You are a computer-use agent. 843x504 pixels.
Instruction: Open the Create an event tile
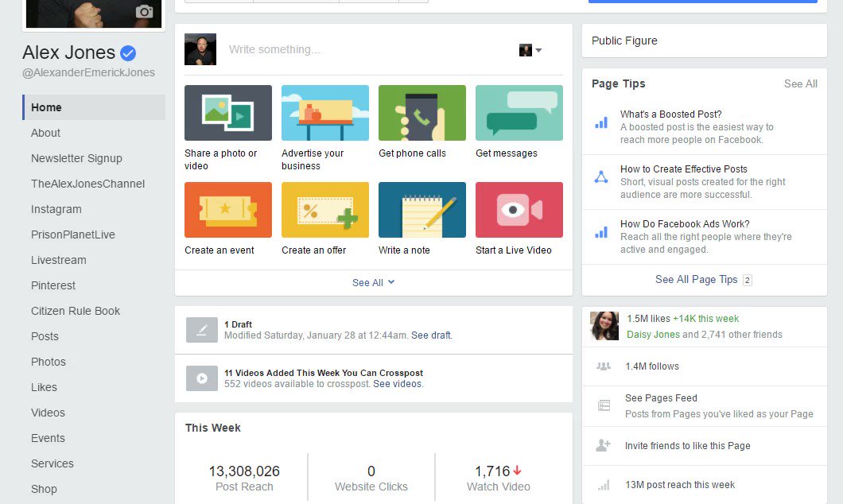[x=228, y=210]
